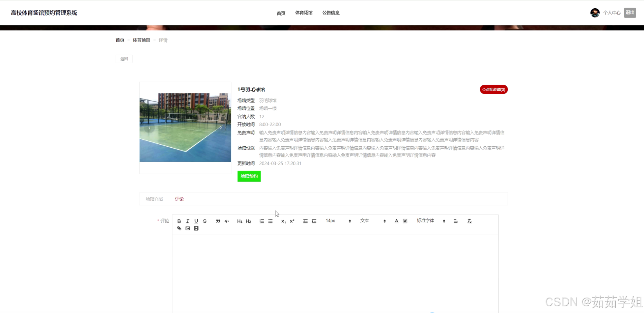Screen dimensions: 644x313
Task: Show previous venue photo with left arrow
Action: 150,128
